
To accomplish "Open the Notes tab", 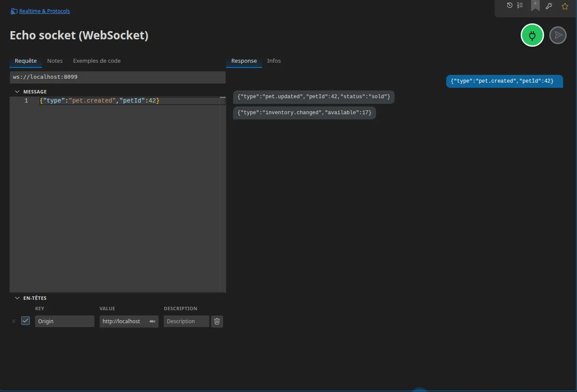I will [55, 61].
